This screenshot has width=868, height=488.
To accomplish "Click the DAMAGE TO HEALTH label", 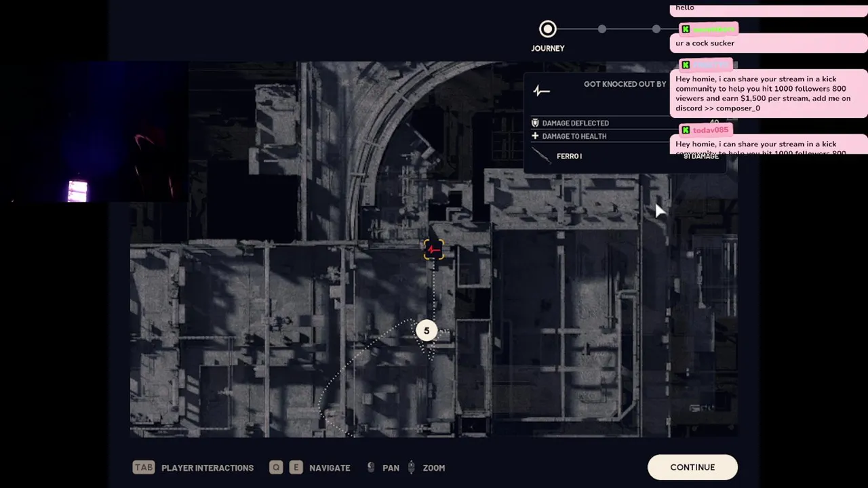I will tap(574, 136).
